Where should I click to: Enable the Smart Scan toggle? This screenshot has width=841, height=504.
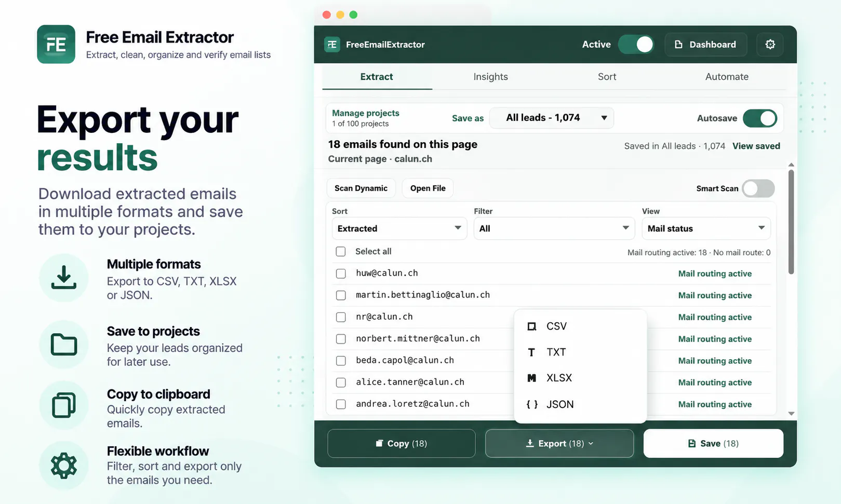pyautogui.click(x=758, y=188)
